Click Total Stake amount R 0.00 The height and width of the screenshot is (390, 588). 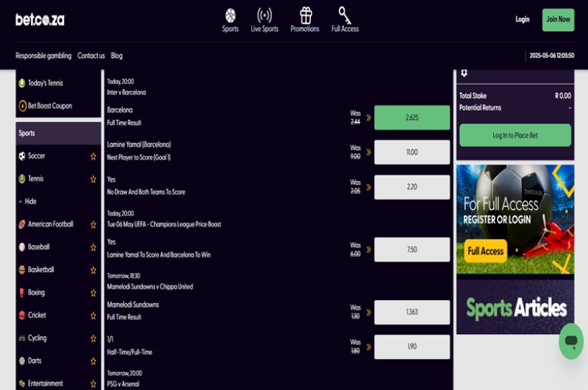[x=563, y=96]
